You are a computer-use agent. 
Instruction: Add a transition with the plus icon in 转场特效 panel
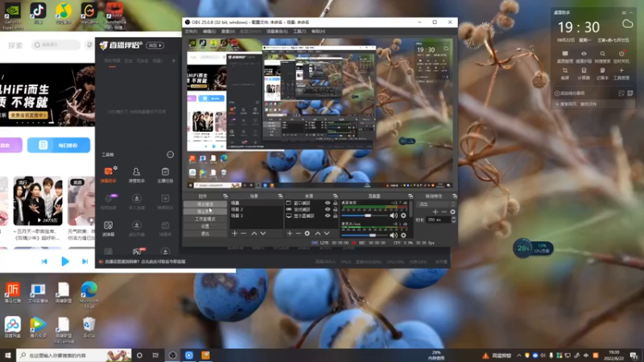click(435, 212)
